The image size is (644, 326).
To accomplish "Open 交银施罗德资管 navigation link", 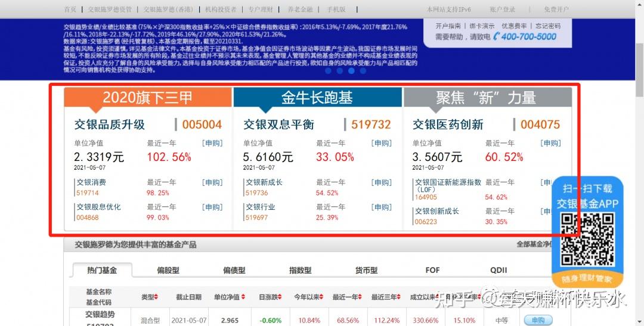I will [x=110, y=9].
